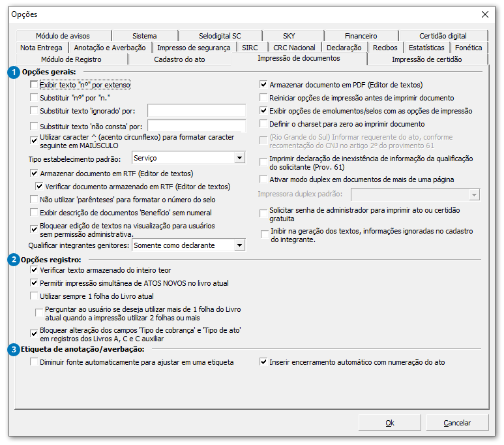This screenshot has height=445, width=504.
Task: Switch to 'Estatísticas' tab
Action: [x=426, y=48]
